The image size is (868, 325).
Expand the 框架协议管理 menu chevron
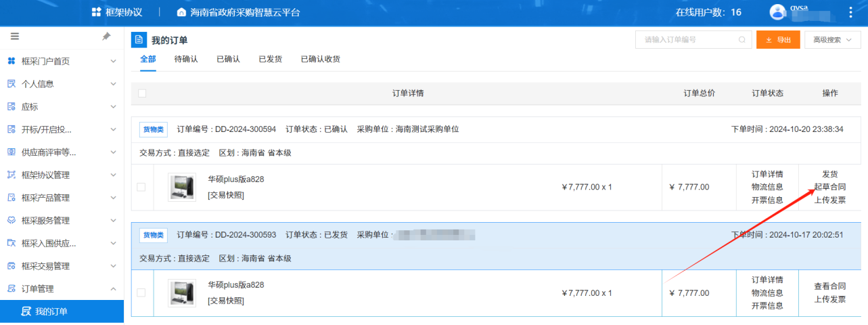pos(113,175)
